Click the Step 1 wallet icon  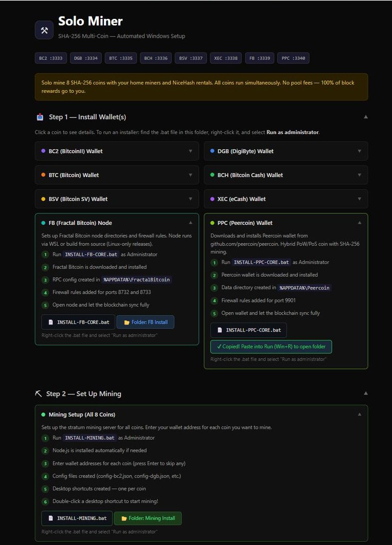click(x=40, y=117)
